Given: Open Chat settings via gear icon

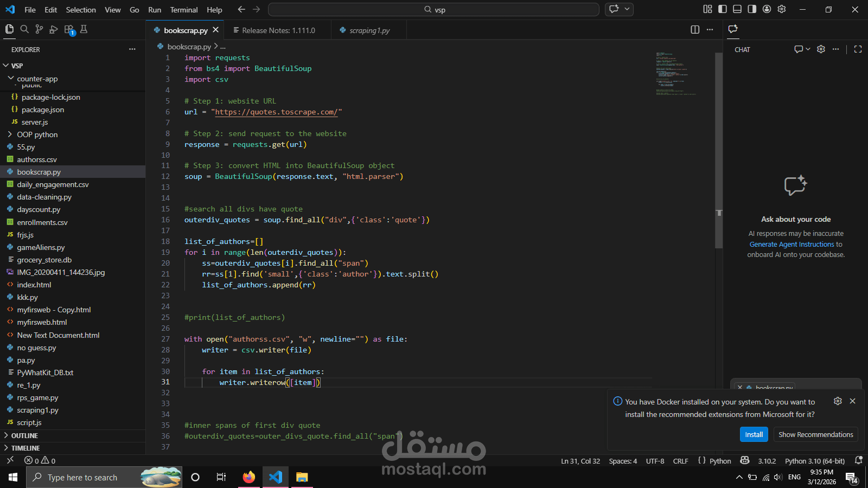Looking at the screenshot, I should click(x=821, y=49).
